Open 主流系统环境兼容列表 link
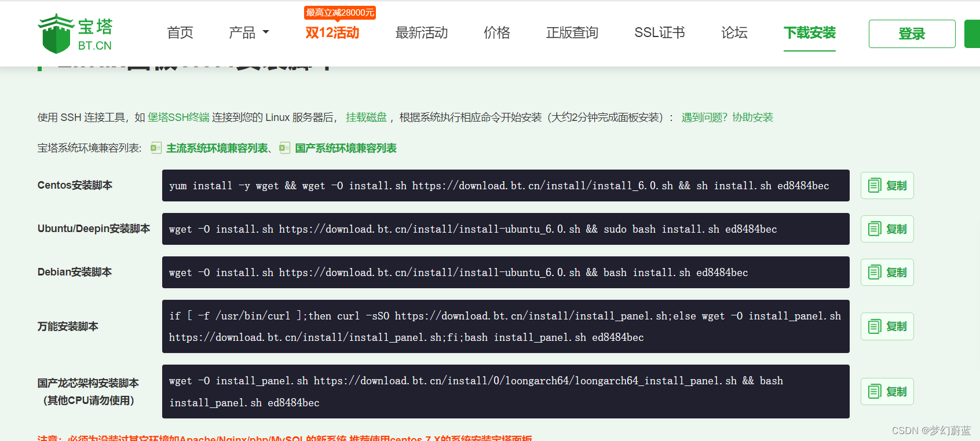This screenshot has height=441, width=980. pyautogui.click(x=217, y=148)
